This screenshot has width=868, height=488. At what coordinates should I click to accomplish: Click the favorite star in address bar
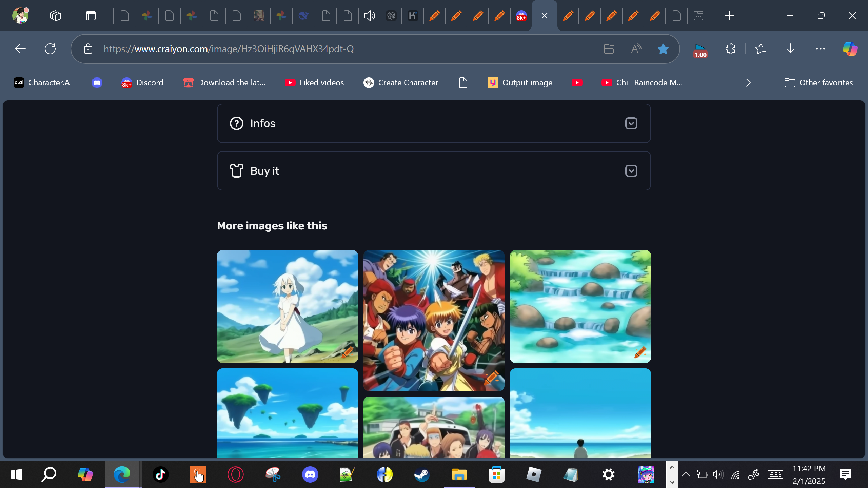(663, 49)
